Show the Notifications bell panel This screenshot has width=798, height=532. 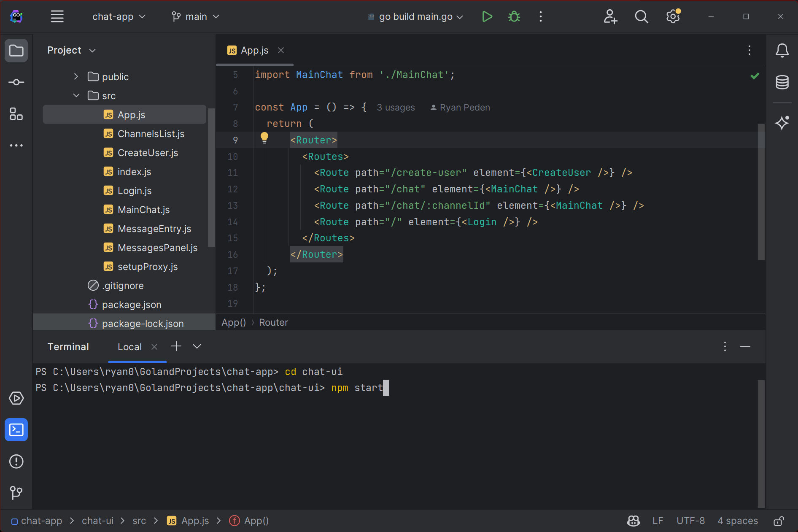(782, 51)
